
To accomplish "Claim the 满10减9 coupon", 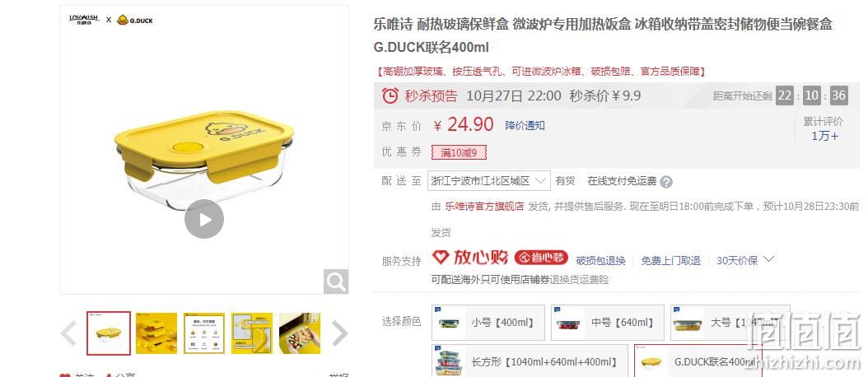I will 460,152.
